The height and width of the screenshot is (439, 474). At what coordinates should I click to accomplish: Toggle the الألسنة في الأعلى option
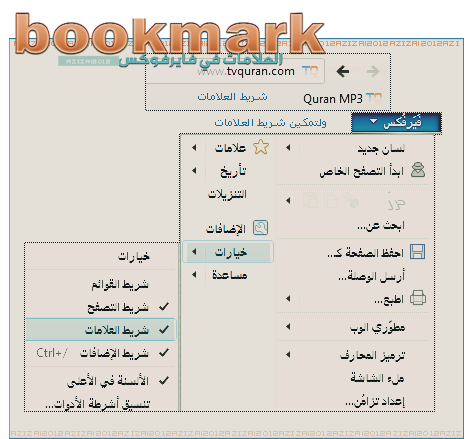pos(101,380)
